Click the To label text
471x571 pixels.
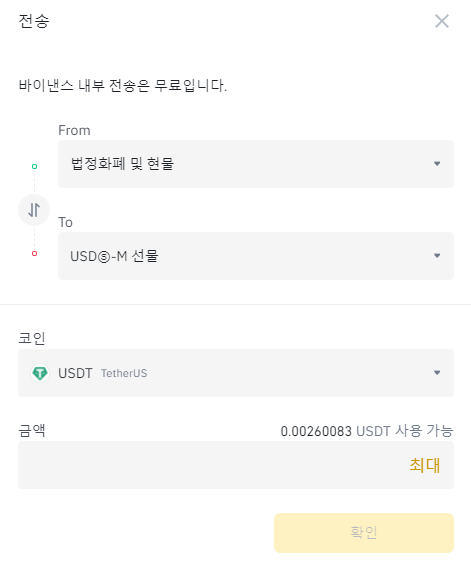tap(66, 223)
